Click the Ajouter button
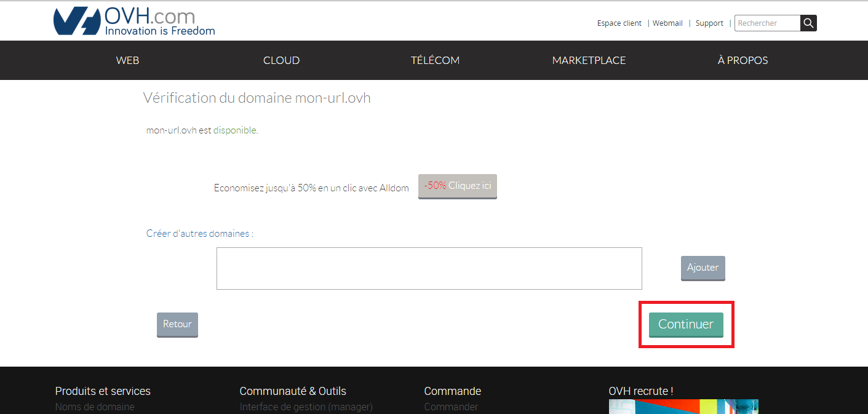The height and width of the screenshot is (414, 868). coord(703,268)
